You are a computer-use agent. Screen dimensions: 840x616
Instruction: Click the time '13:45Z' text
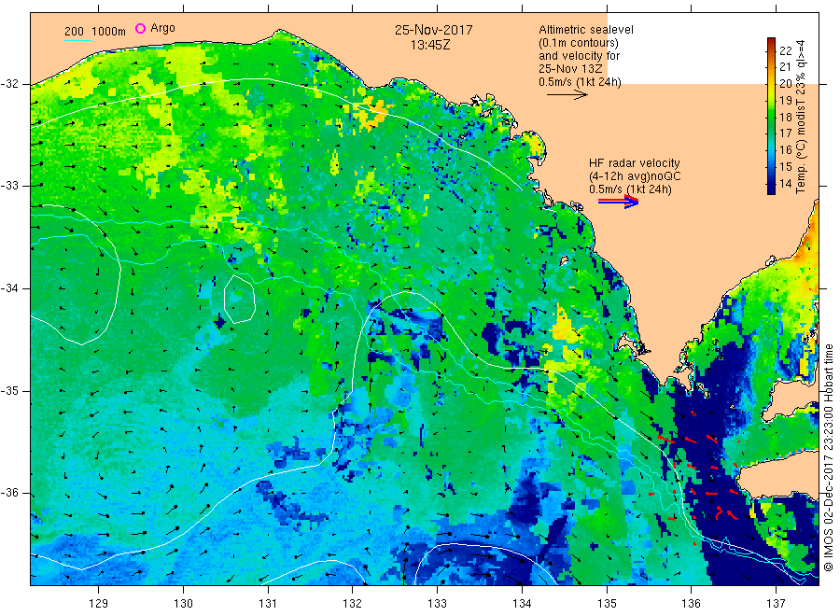430,45
